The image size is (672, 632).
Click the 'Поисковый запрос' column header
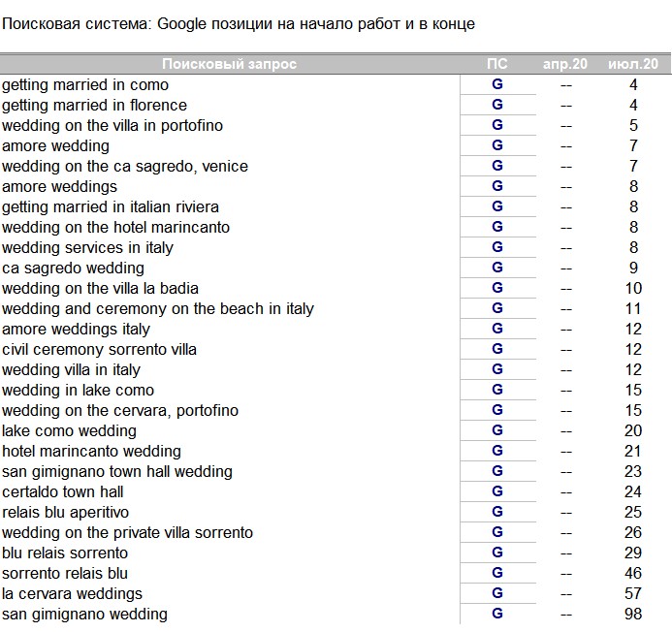pyautogui.click(x=230, y=64)
